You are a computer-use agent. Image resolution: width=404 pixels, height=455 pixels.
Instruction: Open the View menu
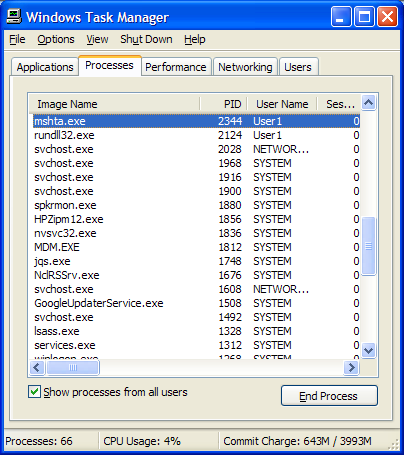point(97,39)
